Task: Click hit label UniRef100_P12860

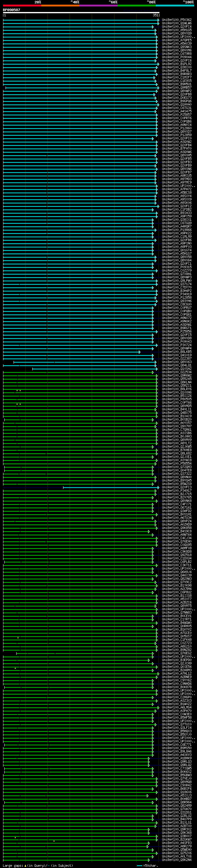Action: click(177, 128)
